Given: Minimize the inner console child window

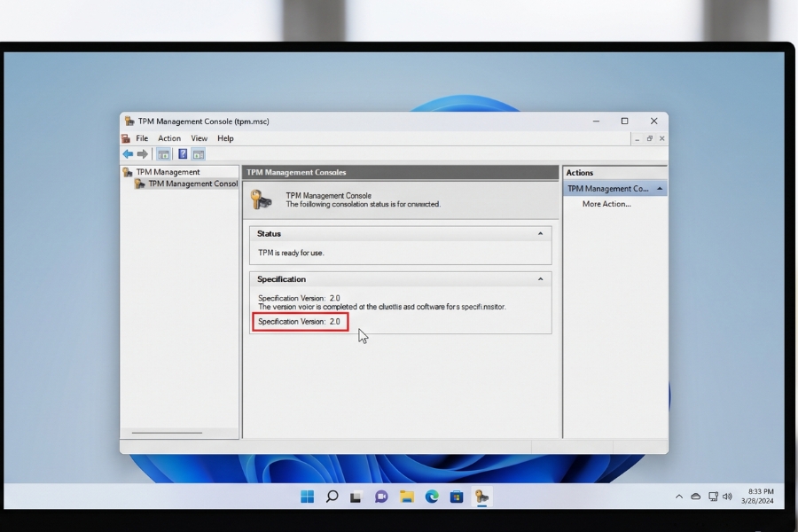Looking at the screenshot, I should click(638, 138).
